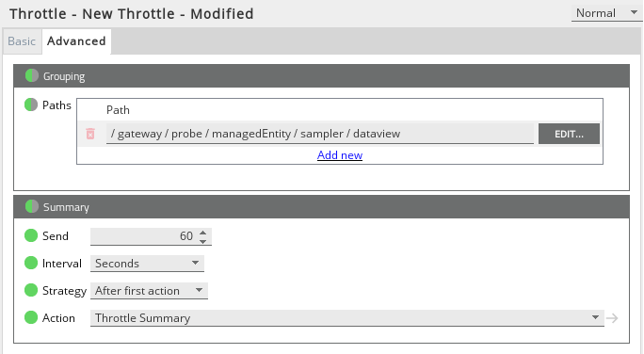Screen dimensions: 644x354
Task: Click the Summary section status icon
Action: pos(32,206)
